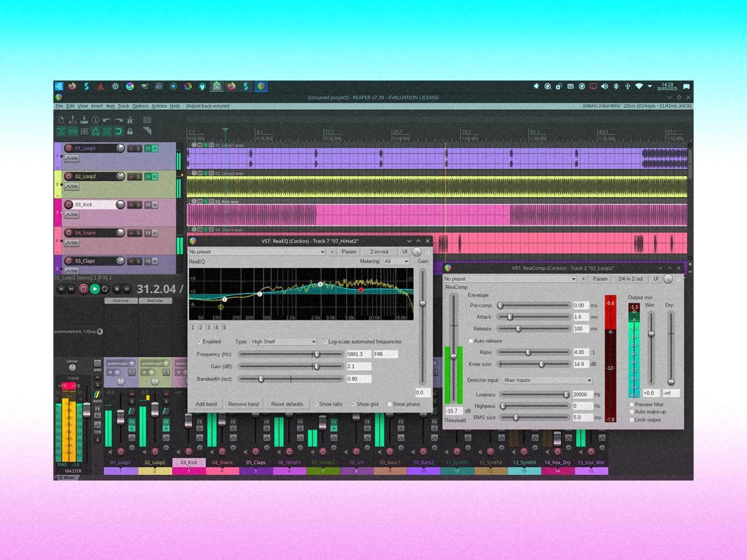The image size is (747, 560).
Task: Enable the Show phase checkbox
Action: (389, 404)
